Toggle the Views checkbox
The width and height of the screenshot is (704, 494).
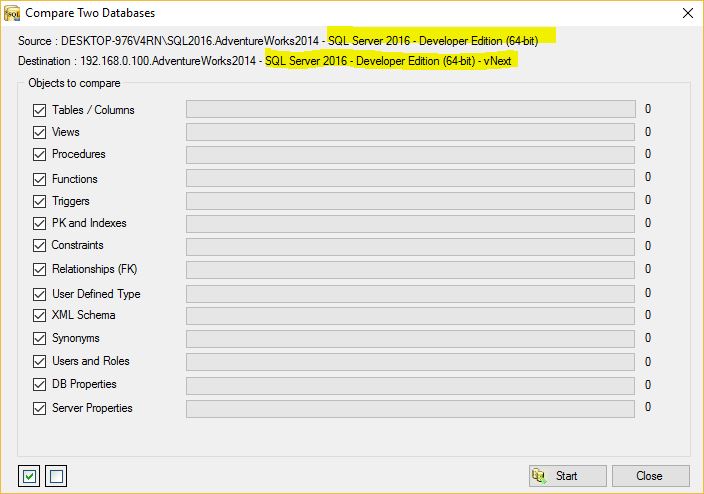40,132
